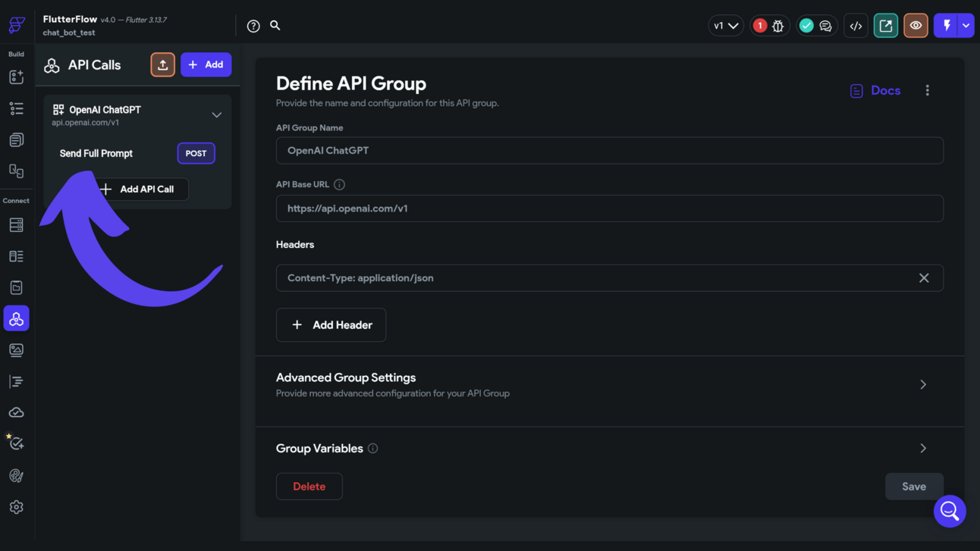Open the components copy sidebar icon
This screenshot has height=551, width=980.
coord(16,171)
